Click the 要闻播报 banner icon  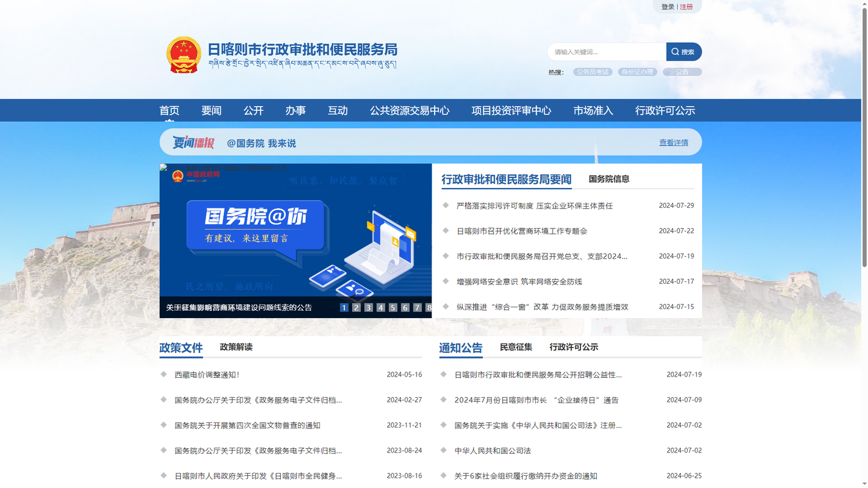193,143
